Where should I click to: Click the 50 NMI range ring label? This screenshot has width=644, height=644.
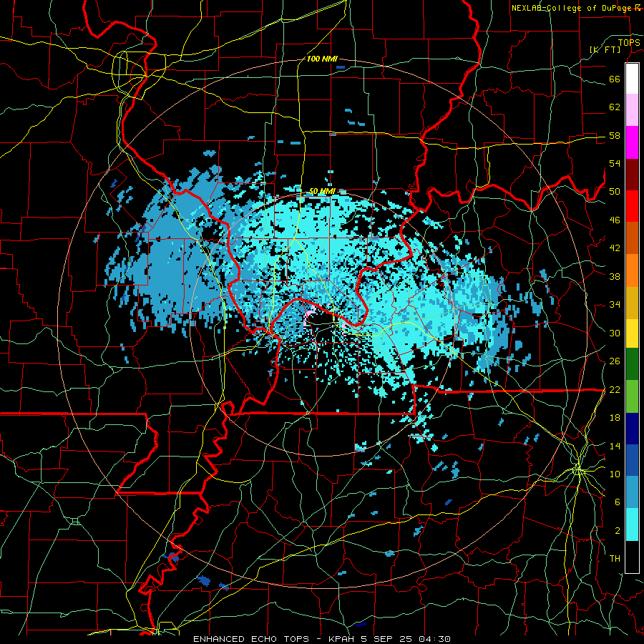click(322, 191)
